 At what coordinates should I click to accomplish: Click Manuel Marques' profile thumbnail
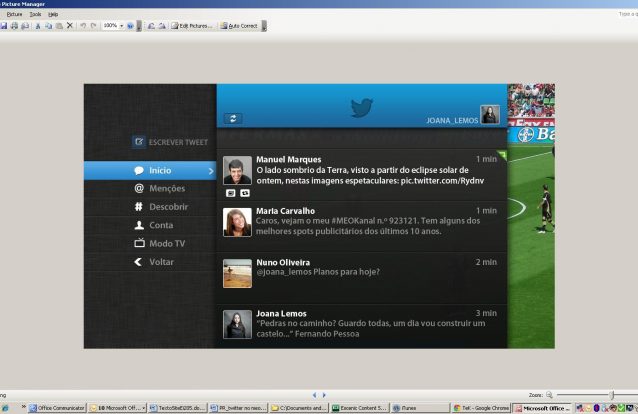[x=237, y=169]
